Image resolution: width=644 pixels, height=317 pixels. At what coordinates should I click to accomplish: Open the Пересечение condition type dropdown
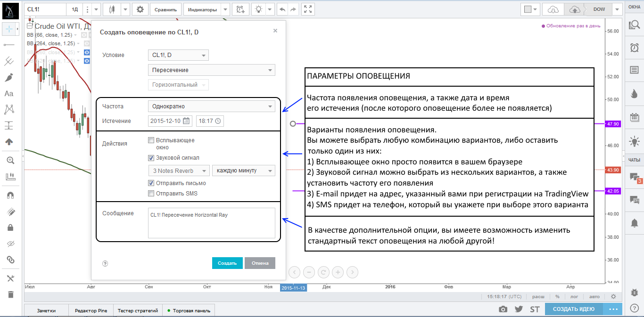212,70
